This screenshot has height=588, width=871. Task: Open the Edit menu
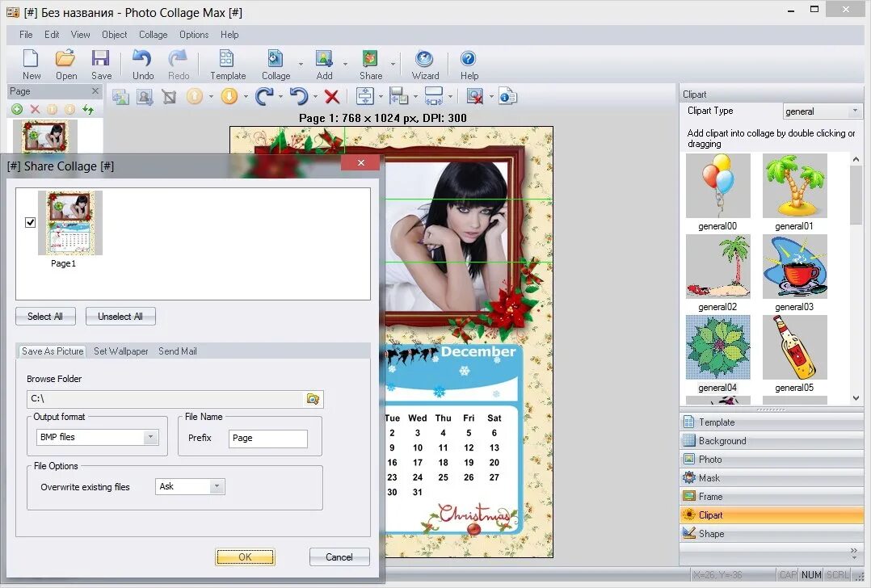(x=52, y=35)
